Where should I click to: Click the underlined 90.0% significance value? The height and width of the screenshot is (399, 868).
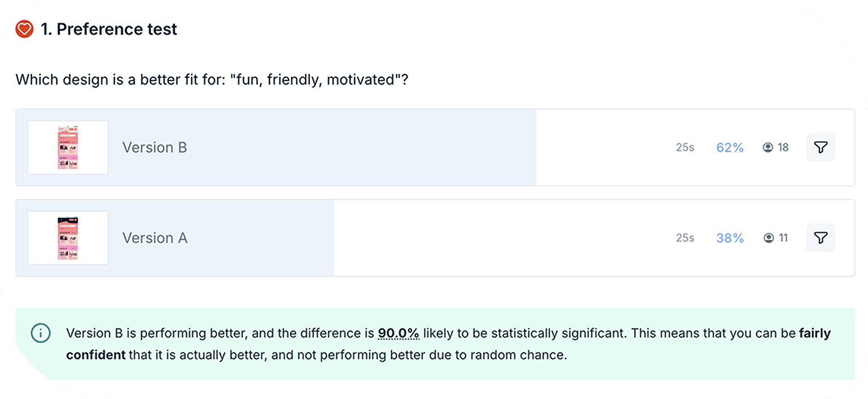[398, 333]
